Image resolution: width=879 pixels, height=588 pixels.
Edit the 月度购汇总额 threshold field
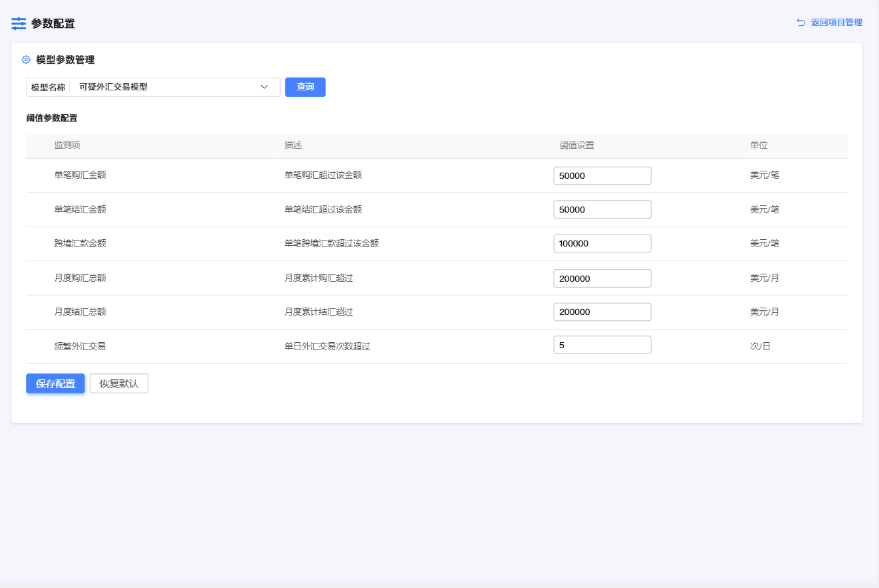click(602, 278)
